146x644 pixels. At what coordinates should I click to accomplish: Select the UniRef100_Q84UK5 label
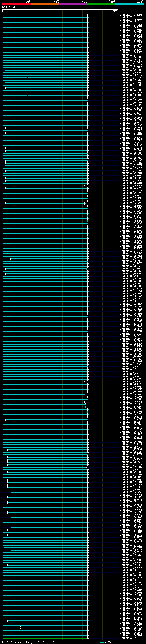click(x=131, y=344)
